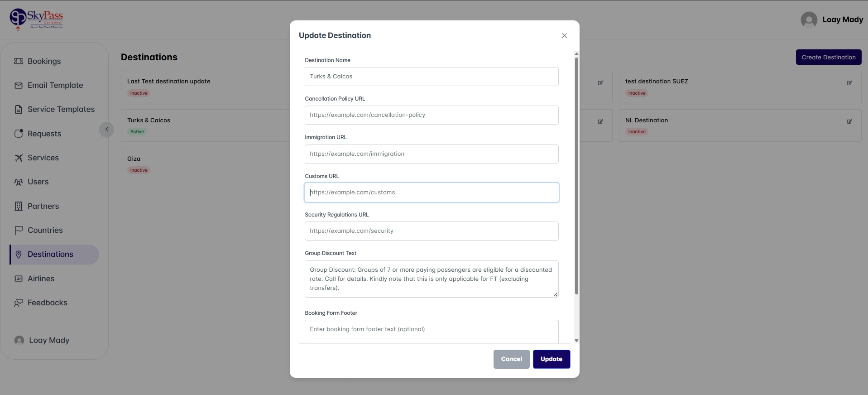Viewport: 868px width, 395px height.
Task: Click the dialog vertical scrollbar thumb
Action: click(x=576, y=176)
